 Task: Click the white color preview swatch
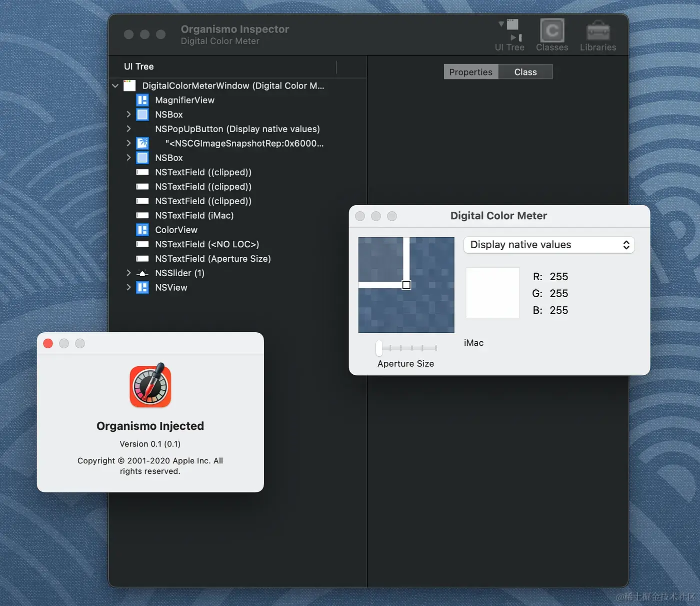pos(492,293)
